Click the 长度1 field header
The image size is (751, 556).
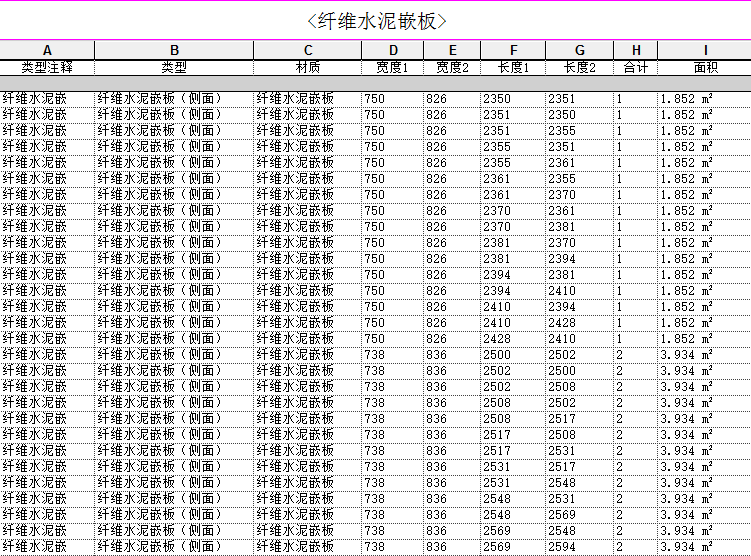coord(513,68)
